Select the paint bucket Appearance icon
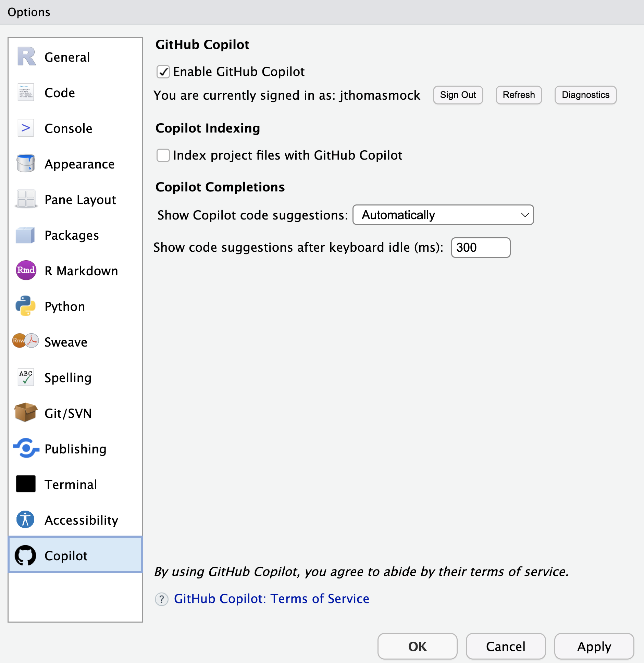Screen dimensions: 644x663 click(x=26, y=163)
